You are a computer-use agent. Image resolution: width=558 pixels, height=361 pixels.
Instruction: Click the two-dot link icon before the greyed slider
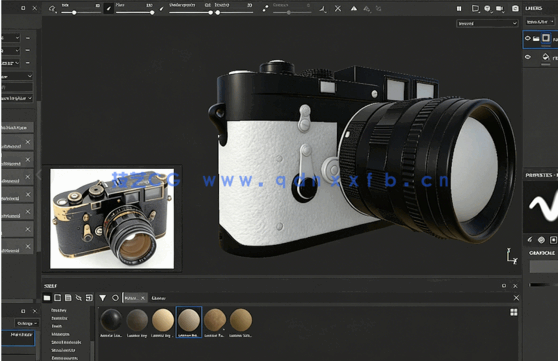[265, 9]
